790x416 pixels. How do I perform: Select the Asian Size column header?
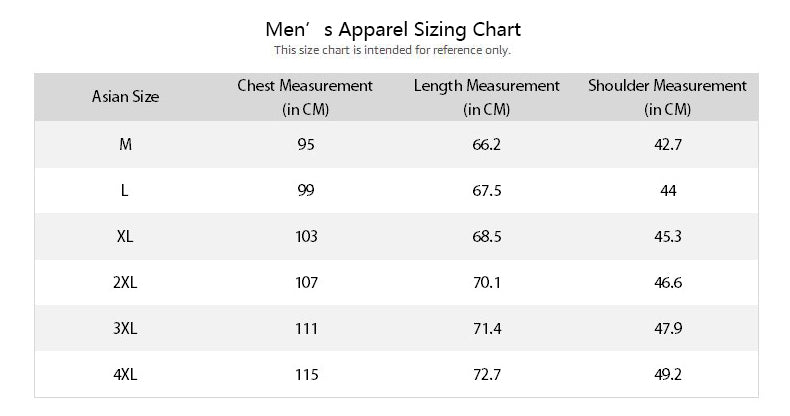pyautogui.click(x=126, y=97)
